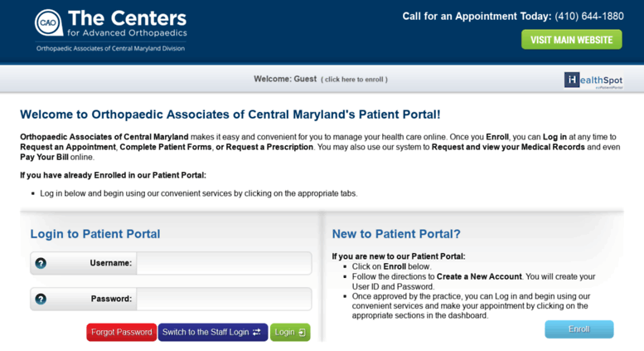Click the swap arrows icon on Staff Login
This screenshot has width=644, height=351.
257,332
